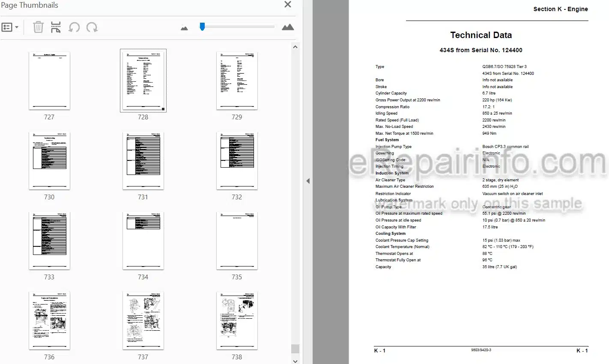Click 'Cylinder Capacity' row label
This screenshot has height=364, width=609.
click(391, 93)
